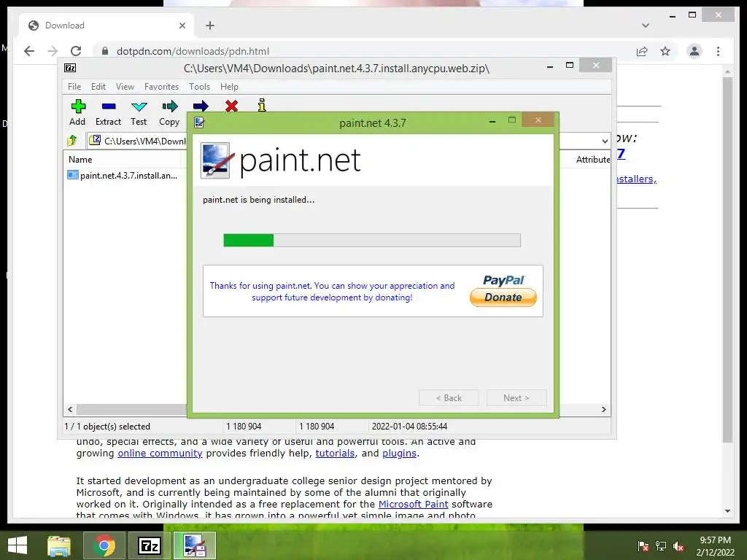Open Chrome three-dot menu

coord(718,51)
